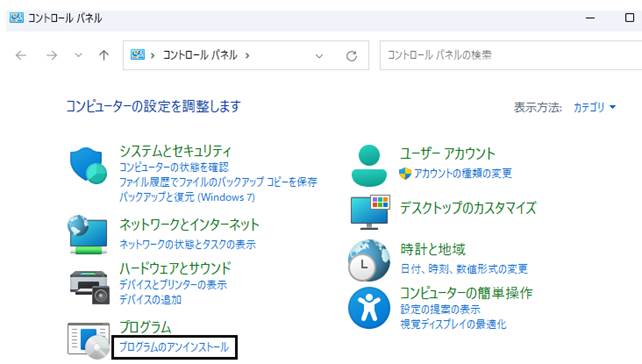The width and height of the screenshot is (642, 364).
Task: Open デスクトップのカスタマイズ heading
Action: [x=468, y=208]
